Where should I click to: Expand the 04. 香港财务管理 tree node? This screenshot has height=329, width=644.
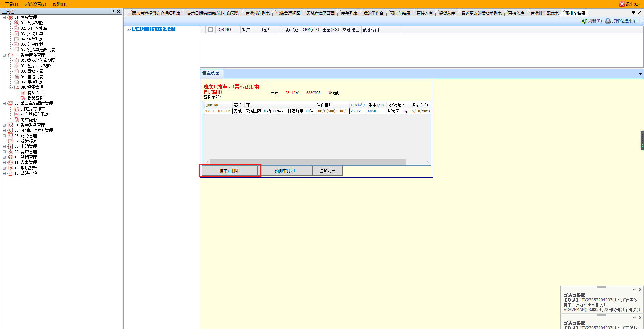[x=4, y=125]
